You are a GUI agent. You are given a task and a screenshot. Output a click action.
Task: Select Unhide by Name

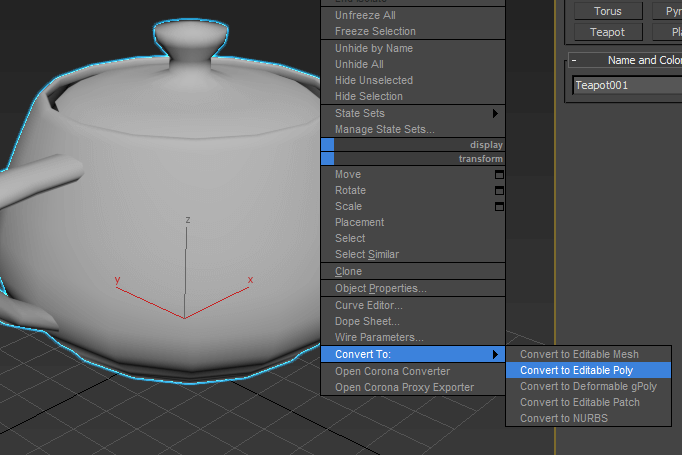tap(413, 48)
